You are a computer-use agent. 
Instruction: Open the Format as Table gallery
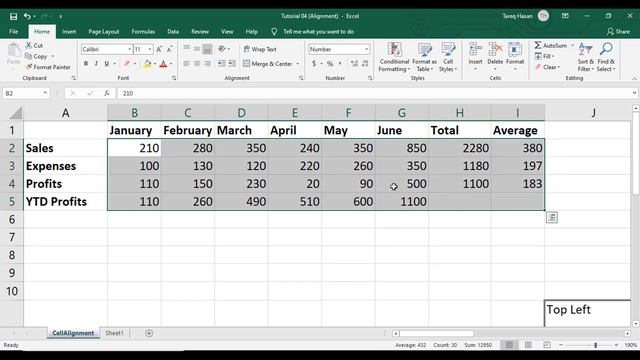424,58
